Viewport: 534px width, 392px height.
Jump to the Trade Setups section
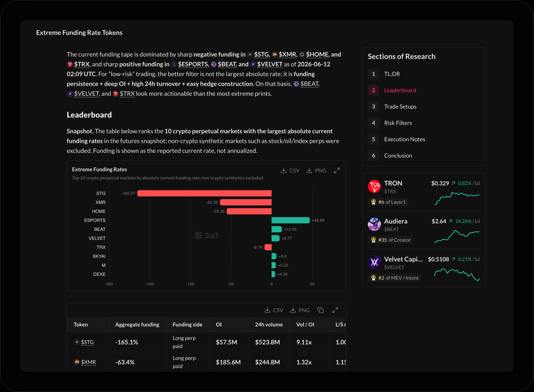pos(424,107)
